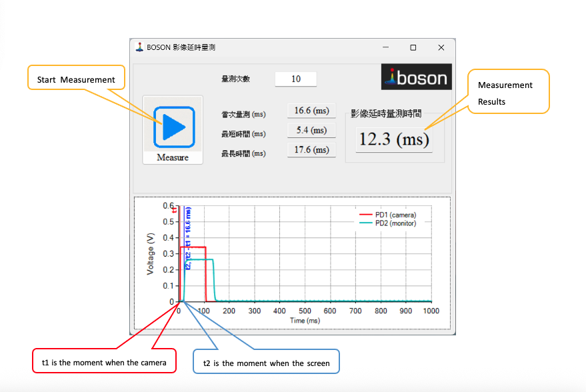Edit the measurement count field showing 10
Image resolution: width=586 pixels, height=392 pixels.
pos(295,79)
